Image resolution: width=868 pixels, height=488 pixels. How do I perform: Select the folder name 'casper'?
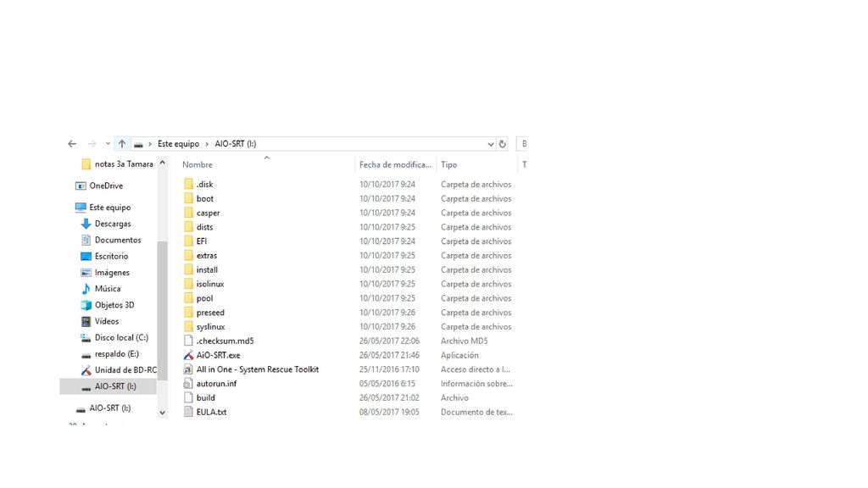(209, 213)
